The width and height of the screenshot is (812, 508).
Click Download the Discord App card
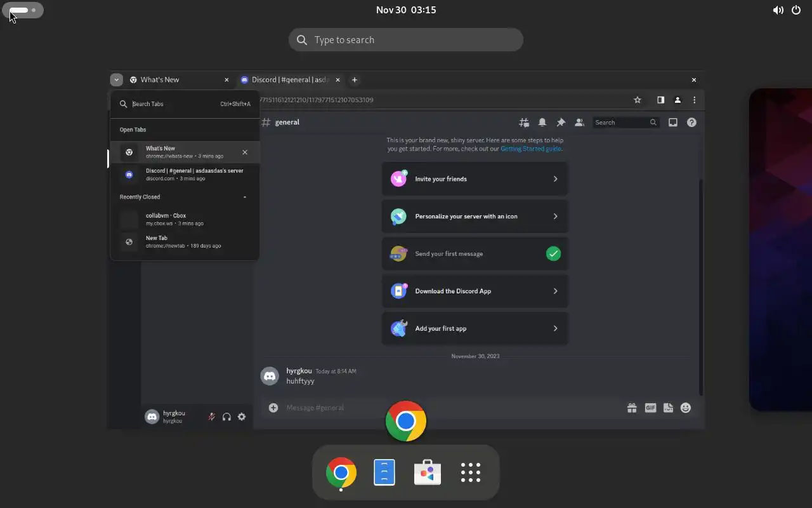click(475, 291)
